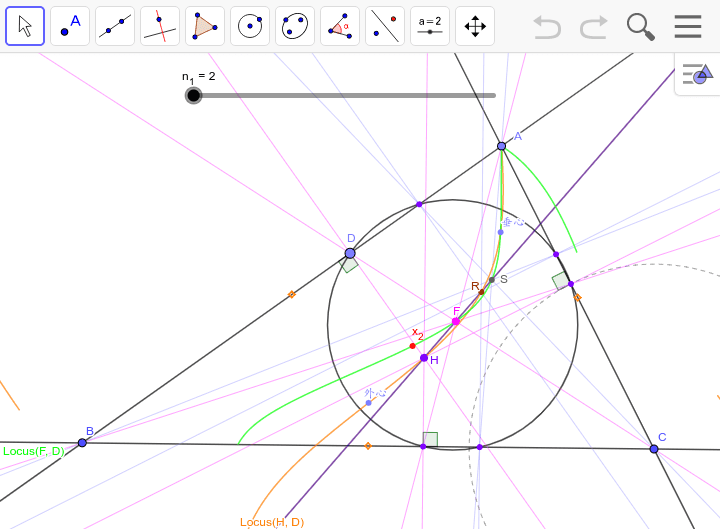Click orange diamond midpoint on BC
Image resolution: width=720 pixels, height=529 pixels.
pos(368,446)
